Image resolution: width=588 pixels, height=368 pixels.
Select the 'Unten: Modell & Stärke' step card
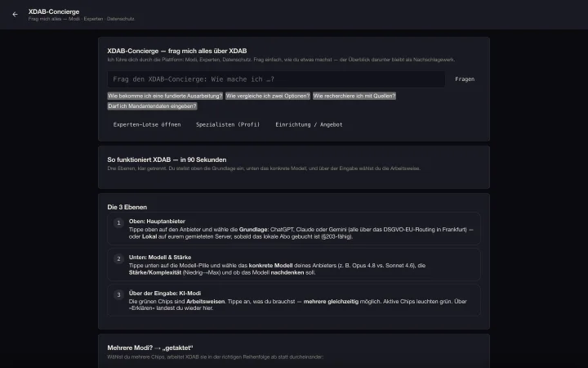tap(294, 265)
